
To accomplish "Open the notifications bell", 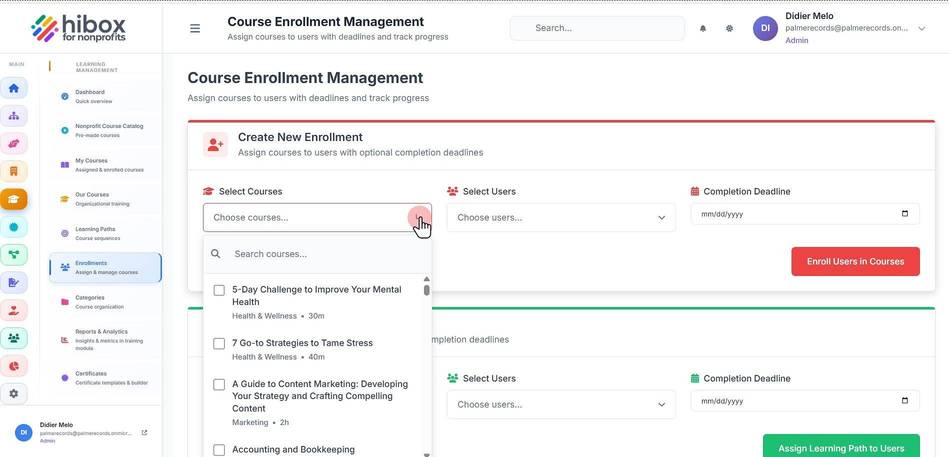I will pyautogui.click(x=703, y=28).
